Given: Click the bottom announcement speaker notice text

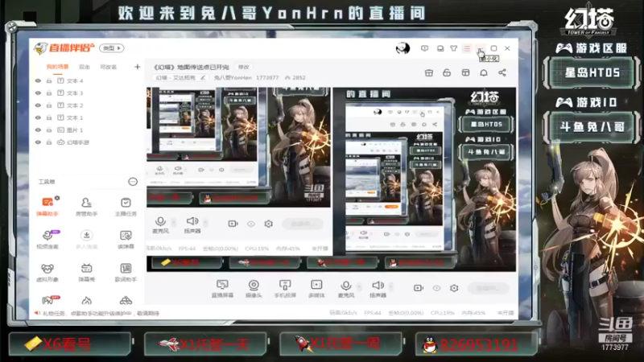Looking at the screenshot, I should coord(101,313).
